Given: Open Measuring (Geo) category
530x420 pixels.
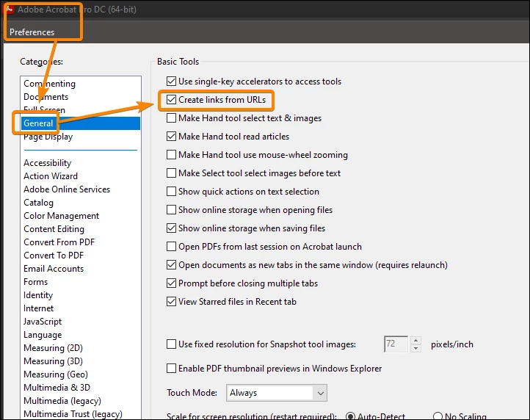Looking at the screenshot, I should coord(56,374).
